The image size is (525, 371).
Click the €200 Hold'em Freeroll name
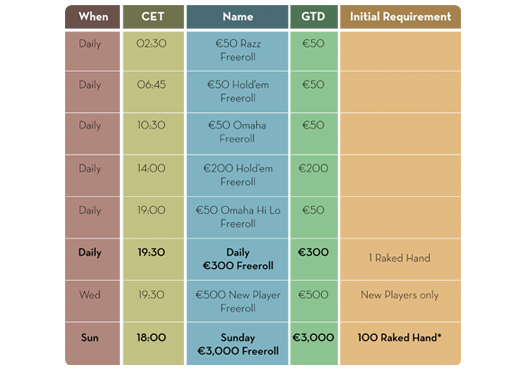click(x=237, y=175)
